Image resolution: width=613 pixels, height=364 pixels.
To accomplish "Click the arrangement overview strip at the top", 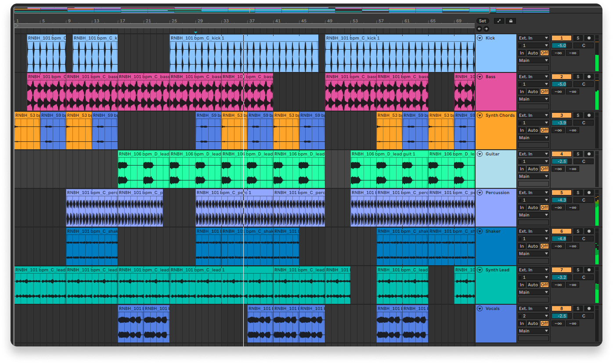I will point(281,10).
